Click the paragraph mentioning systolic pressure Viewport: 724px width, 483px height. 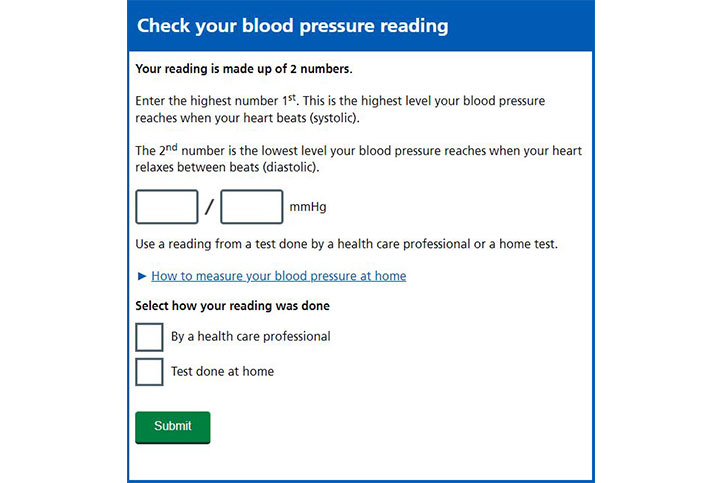(340, 109)
